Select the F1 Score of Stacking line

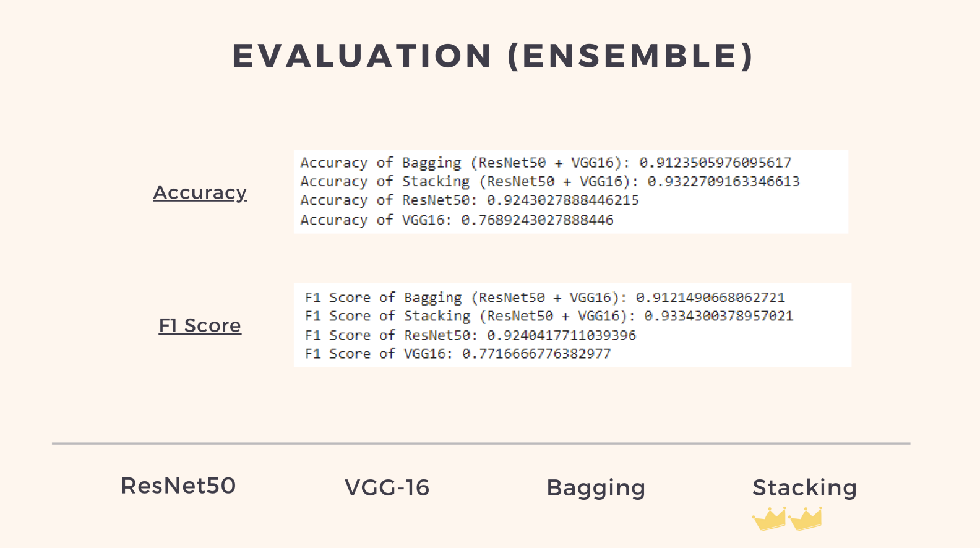549,316
